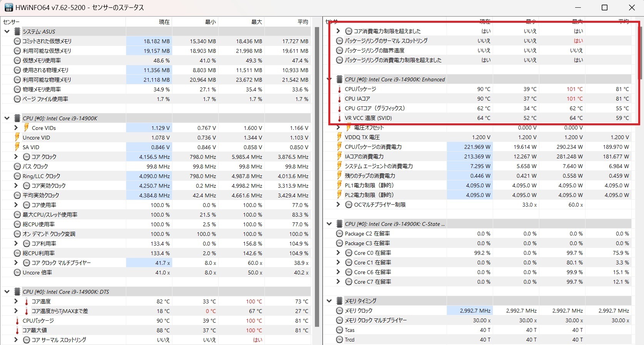The image size is (644, 345).
Task: Click the HWiNFO64 app icon in title bar
Action: [8, 8]
